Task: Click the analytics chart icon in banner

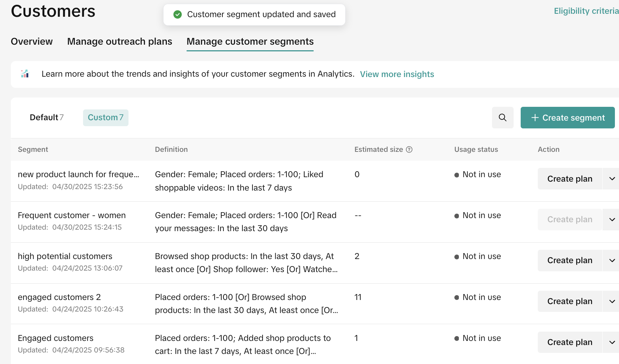Action: (x=25, y=74)
